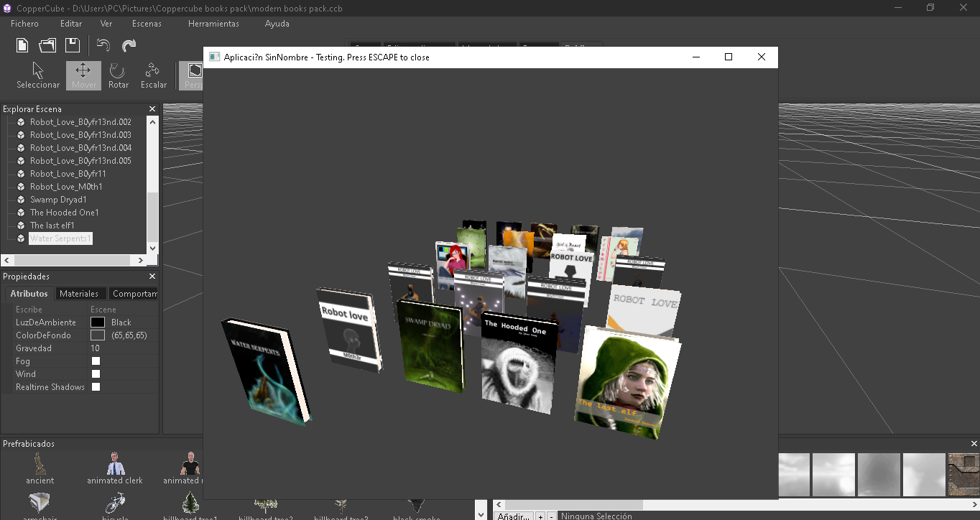Select the rusty metal panel texture
980x520 pixels.
(x=964, y=474)
